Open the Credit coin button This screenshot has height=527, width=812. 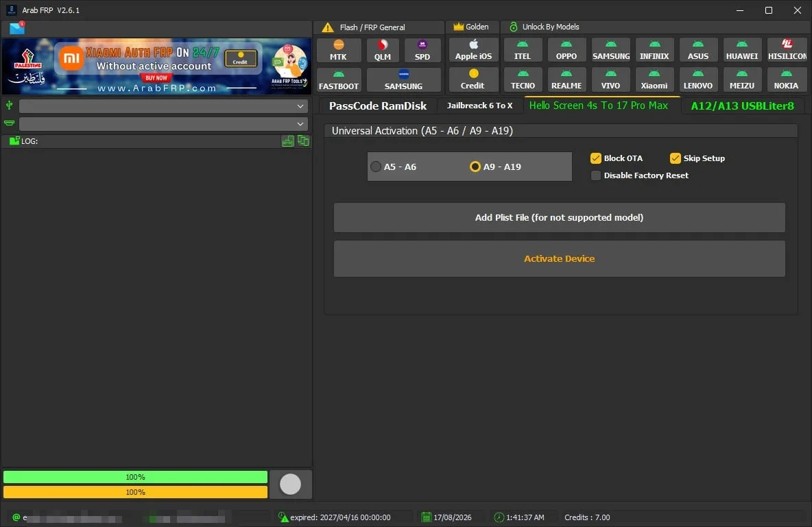tap(473, 79)
